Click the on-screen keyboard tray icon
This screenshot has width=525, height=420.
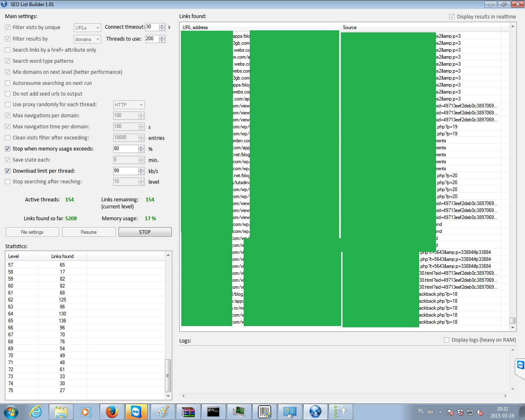(x=430, y=412)
